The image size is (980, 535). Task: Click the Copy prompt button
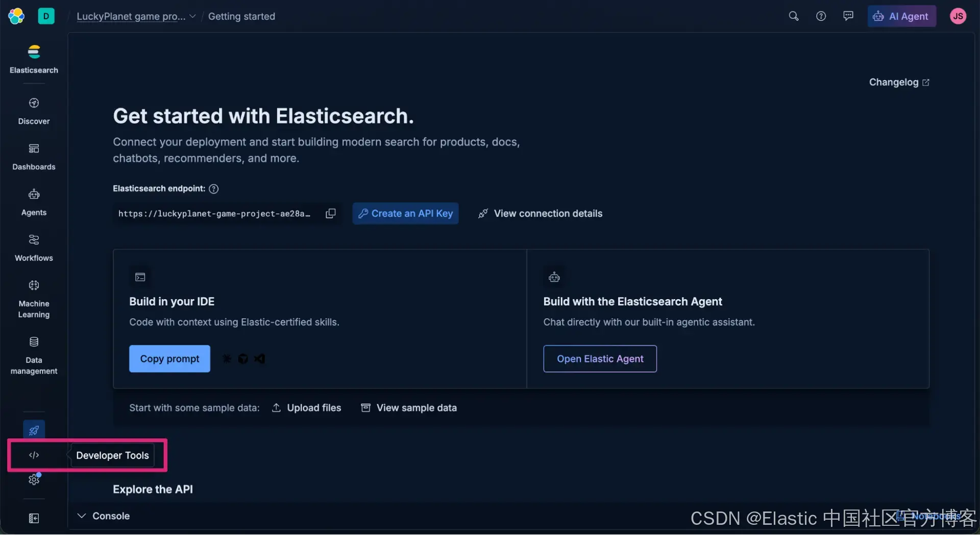coord(169,359)
